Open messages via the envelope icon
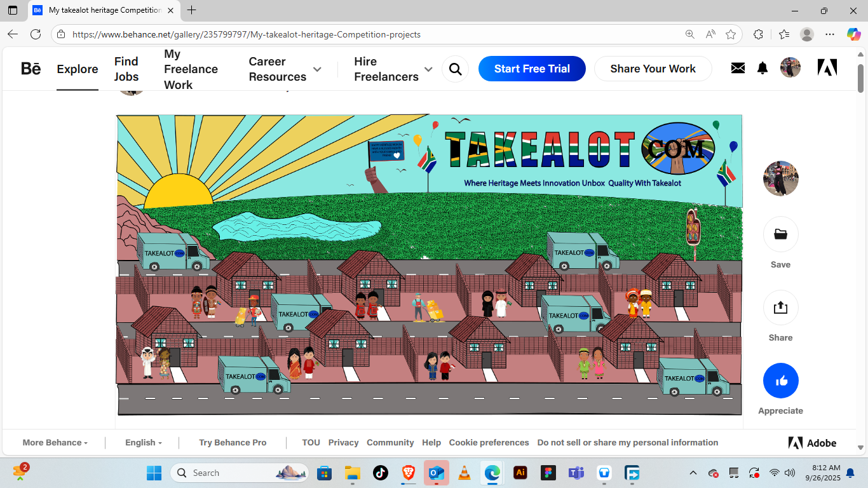Viewport: 868px width, 488px height. pos(737,67)
